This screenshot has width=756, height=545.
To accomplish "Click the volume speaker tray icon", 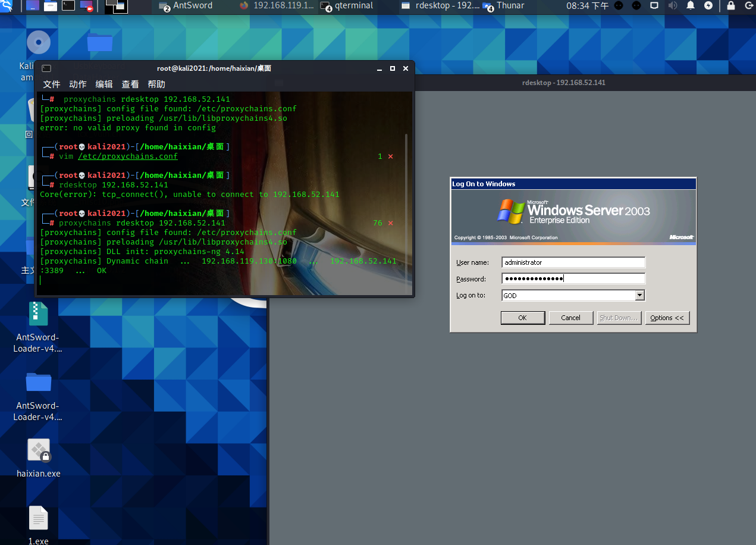I will pos(672,6).
